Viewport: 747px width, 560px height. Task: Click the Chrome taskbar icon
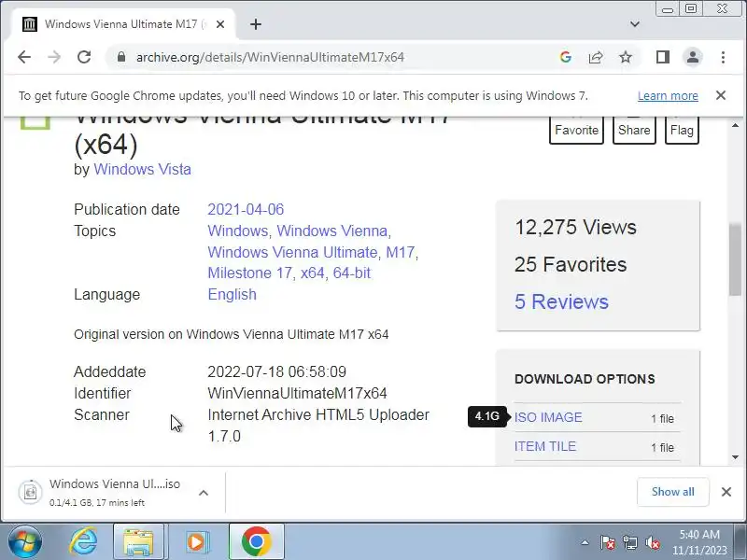(256, 542)
